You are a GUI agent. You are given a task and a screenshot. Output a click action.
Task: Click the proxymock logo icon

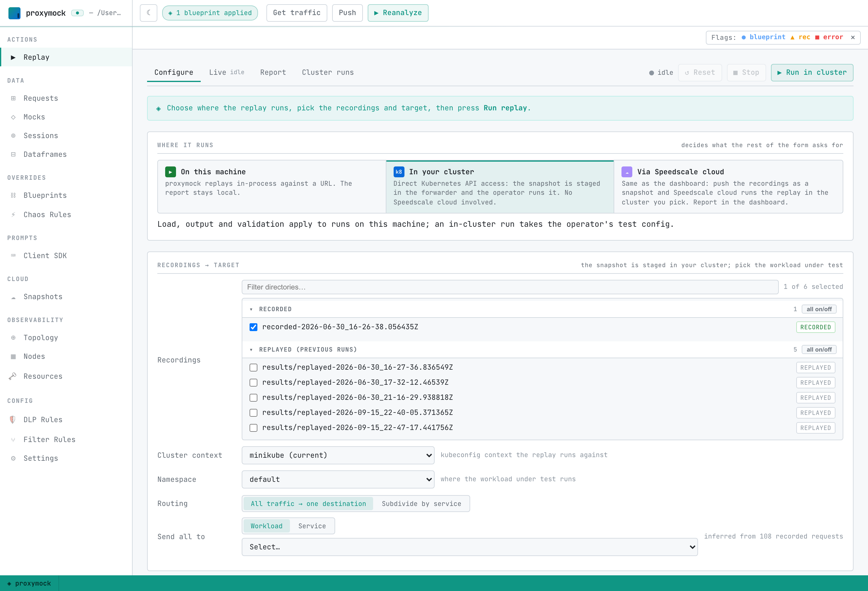tap(14, 13)
